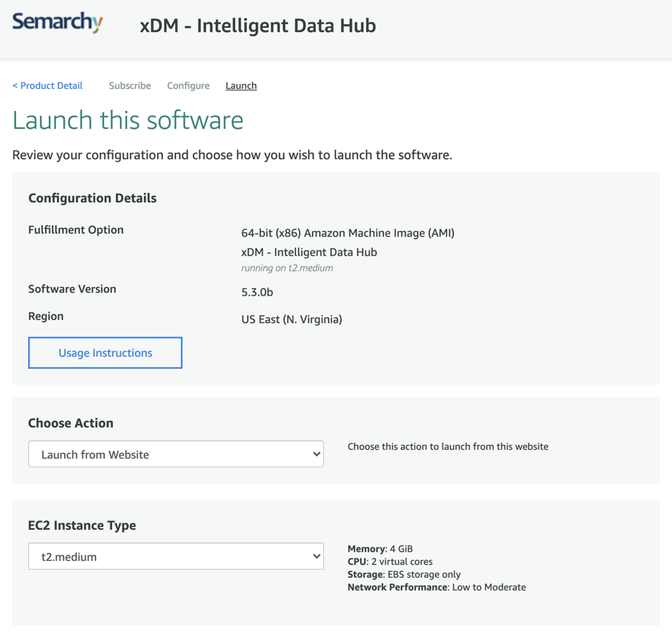This screenshot has width=672, height=637.
Task: Click the 64-bit (x86) Amazon Machine Image text
Action: coord(347,233)
